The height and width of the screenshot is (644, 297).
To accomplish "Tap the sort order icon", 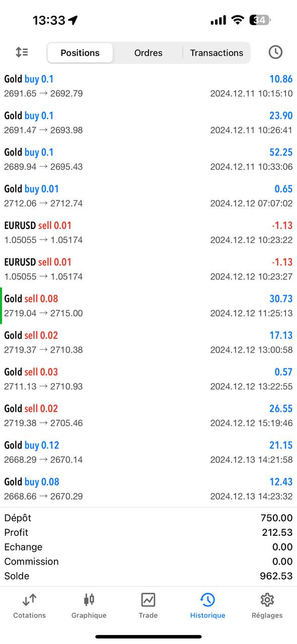I will tap(22, 52).
